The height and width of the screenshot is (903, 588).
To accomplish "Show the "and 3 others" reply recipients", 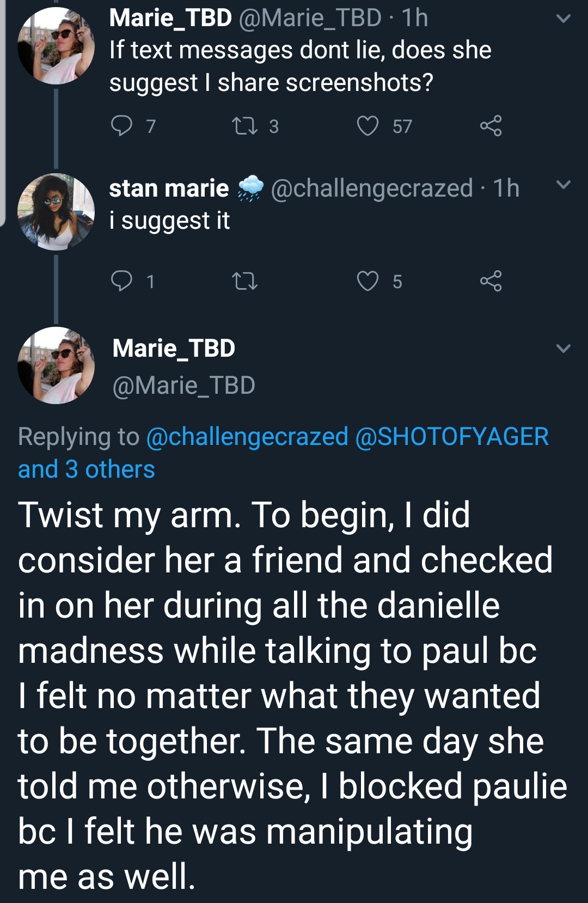I will 87,469.
